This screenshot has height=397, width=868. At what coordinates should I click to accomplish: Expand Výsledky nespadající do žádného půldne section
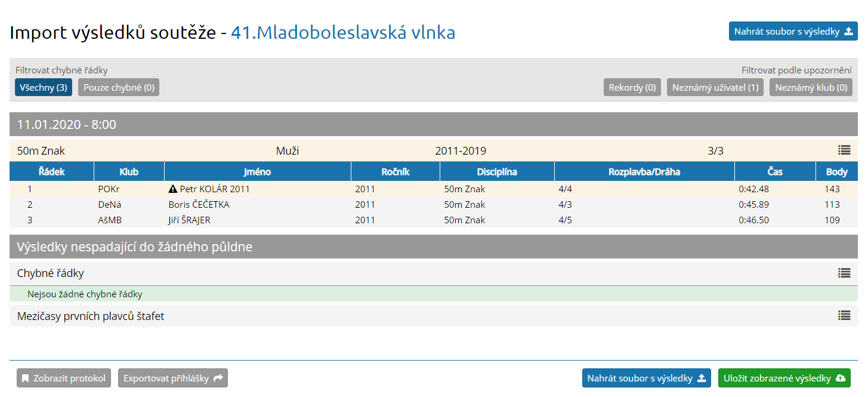[x=434, y=247]
